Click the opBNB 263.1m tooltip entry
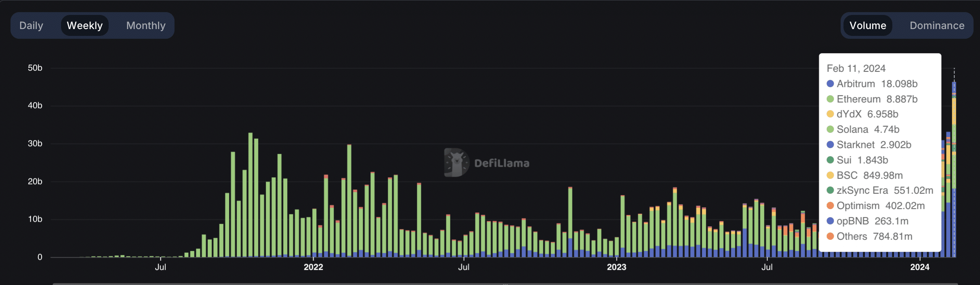Image resolution: width=980 pixels, height=285 pixels. (867, 221)
